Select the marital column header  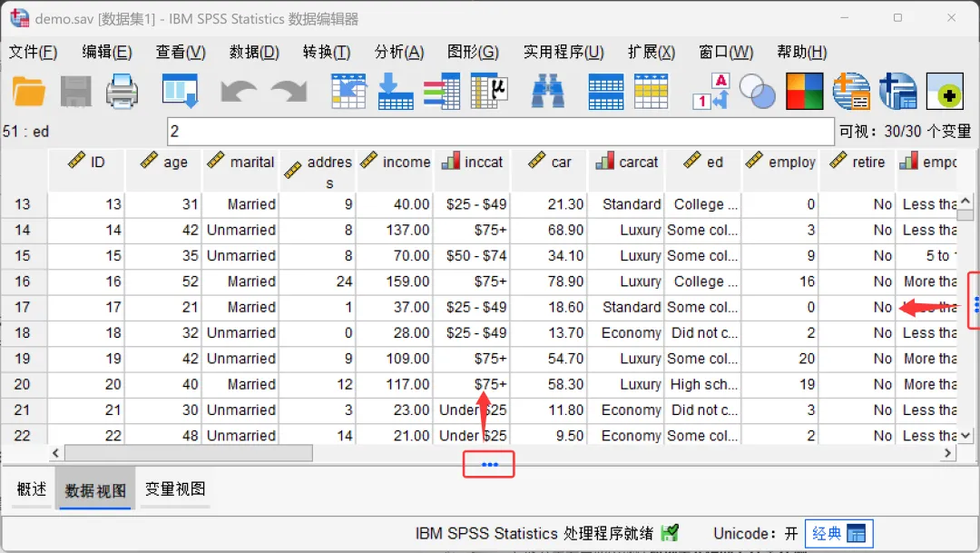[x=240, y=170]
